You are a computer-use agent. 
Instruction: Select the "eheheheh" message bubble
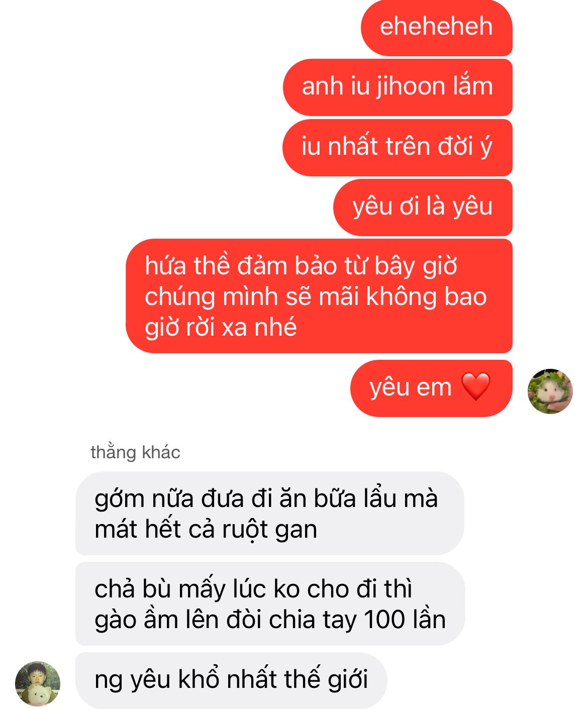(x=436, y=28)
